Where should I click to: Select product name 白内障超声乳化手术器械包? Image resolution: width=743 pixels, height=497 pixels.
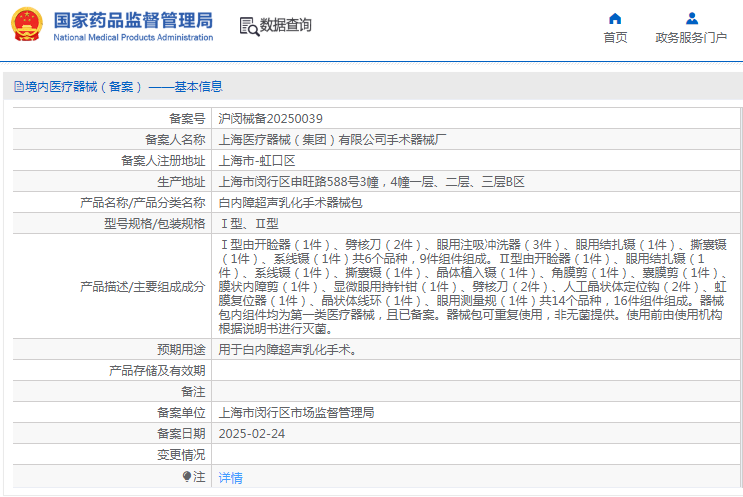(x=290, y=203)
